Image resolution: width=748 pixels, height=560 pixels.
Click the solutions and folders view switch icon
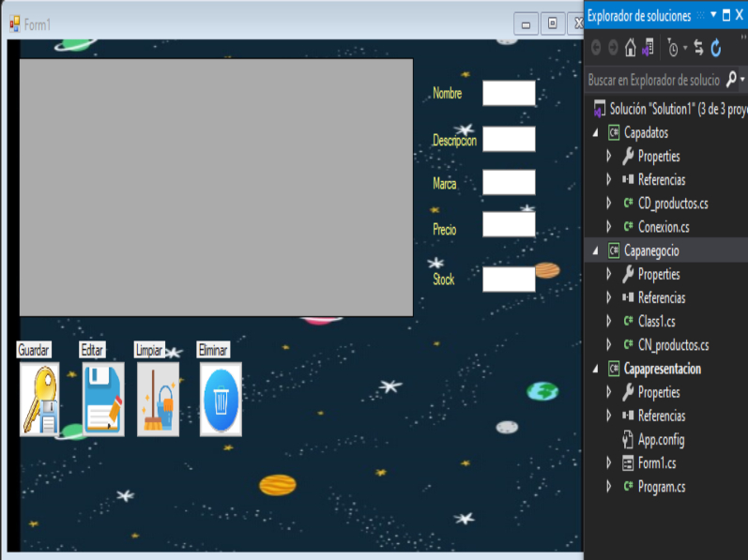(648, 48)
